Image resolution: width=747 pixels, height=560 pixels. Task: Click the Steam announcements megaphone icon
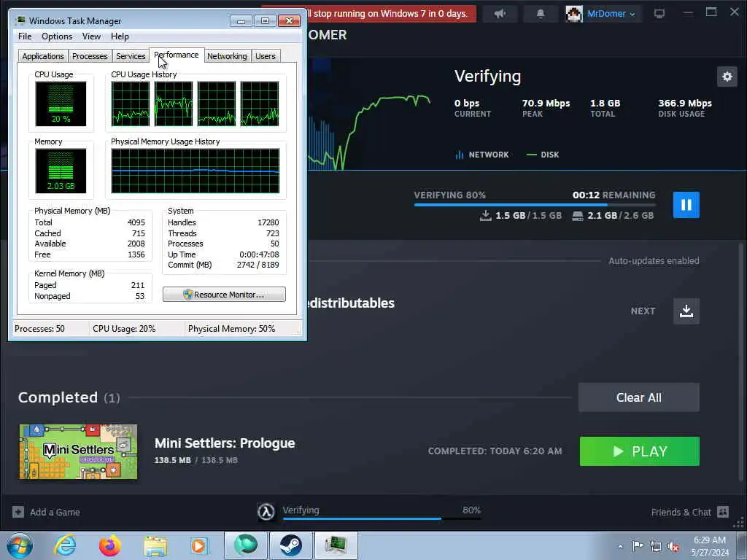coord(499,13)
